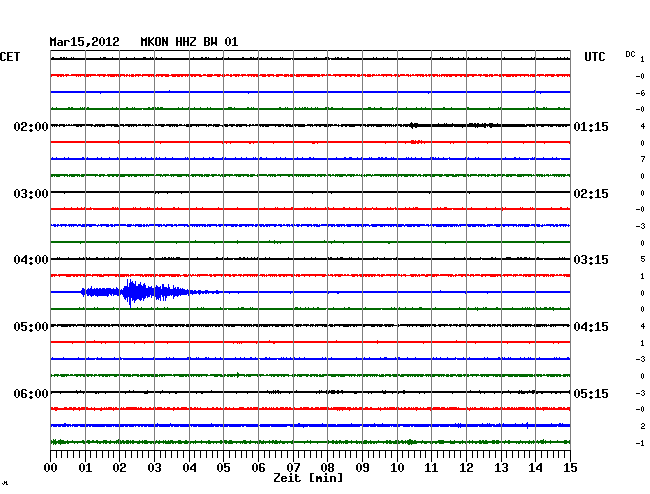Click minute 06 on the time axis
The height and width of the screenshot is (494, 650).
258,468
